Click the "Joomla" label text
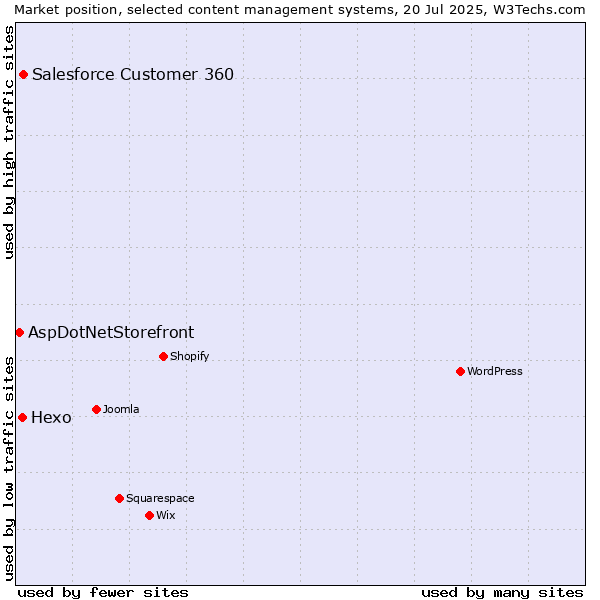The width and height of the screenshot is (600, 600). tap(121, 409)
